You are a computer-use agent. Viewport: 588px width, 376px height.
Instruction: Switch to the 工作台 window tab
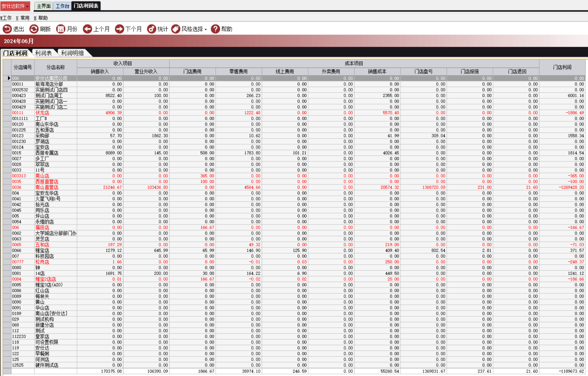pyautogui.click(x=62, y=6)
